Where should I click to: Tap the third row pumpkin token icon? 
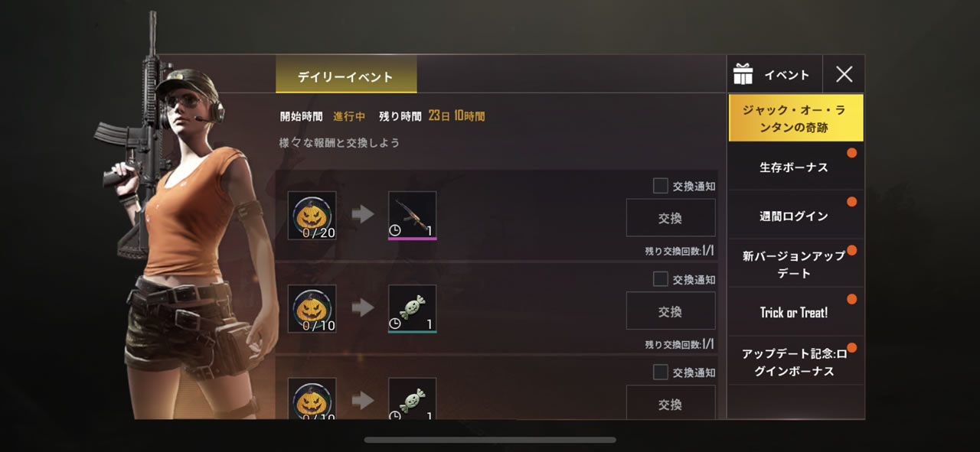[312, 398]
